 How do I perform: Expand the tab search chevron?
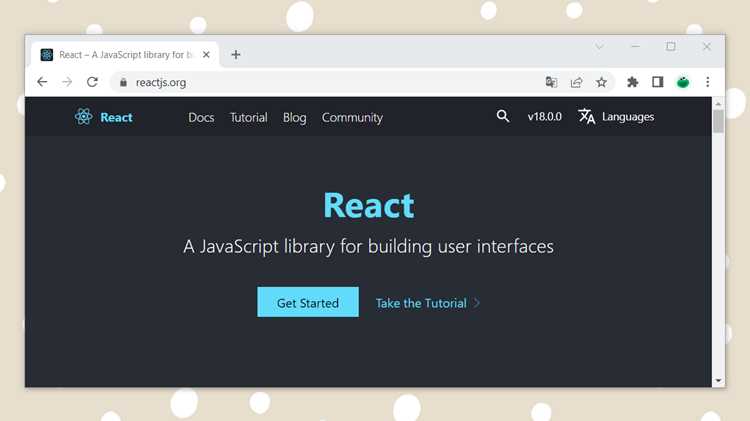click(x=599, y=46)
